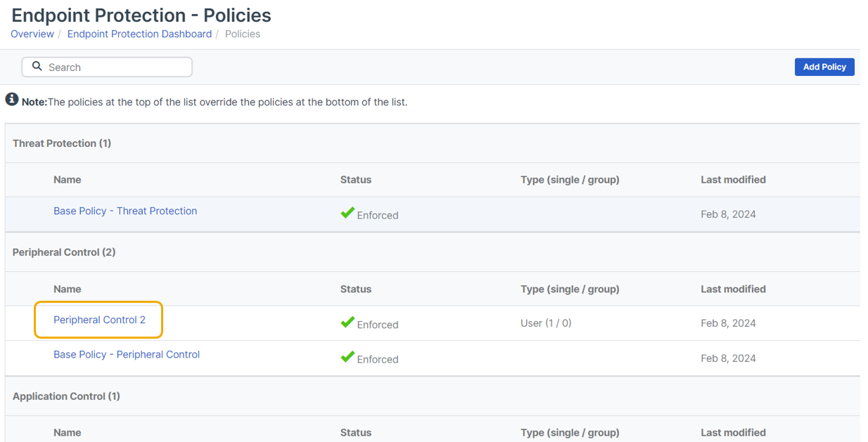Click into the Search policies field
This screenshot has height=442, width=868.
click(x=116, y=67)
